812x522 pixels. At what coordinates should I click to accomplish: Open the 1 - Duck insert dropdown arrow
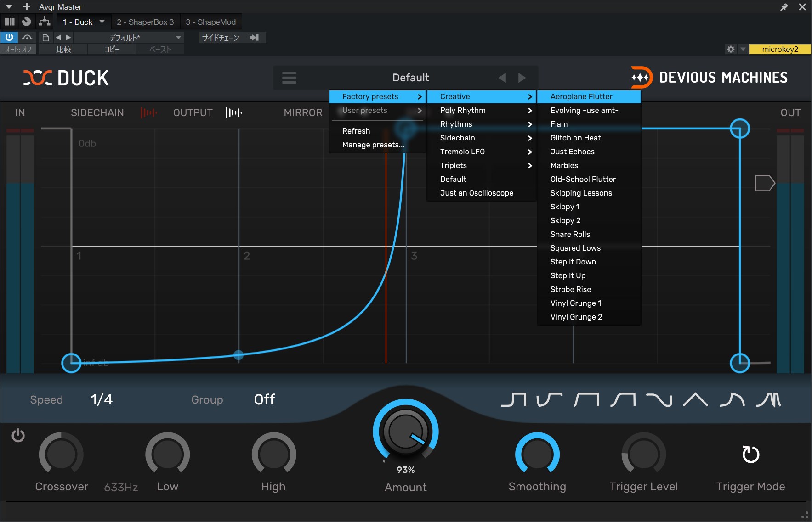point(102,22)
